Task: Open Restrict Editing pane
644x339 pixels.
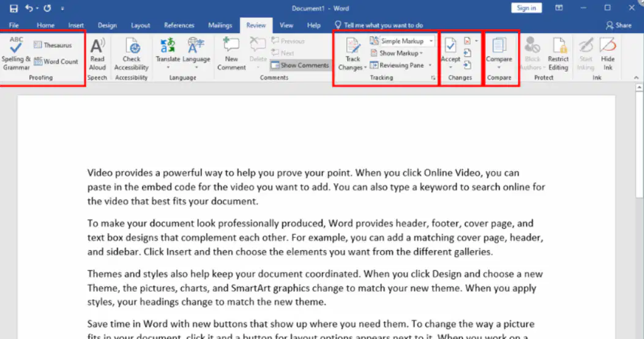Action: [x=558, y=53]
